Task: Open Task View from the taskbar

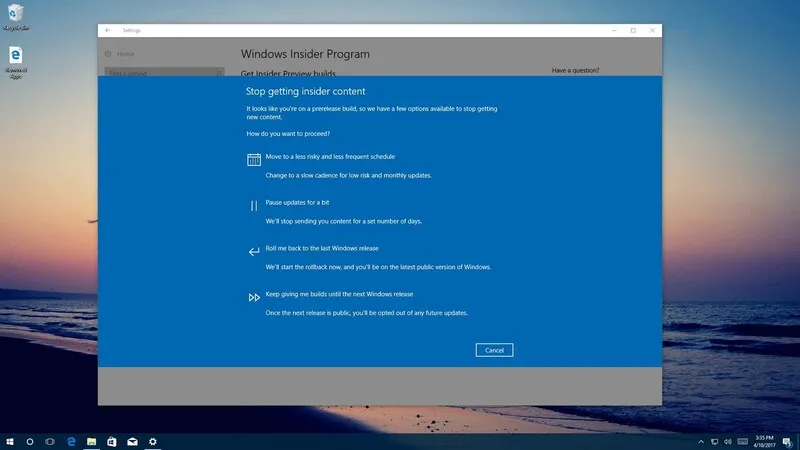Action: click(50, 442)
